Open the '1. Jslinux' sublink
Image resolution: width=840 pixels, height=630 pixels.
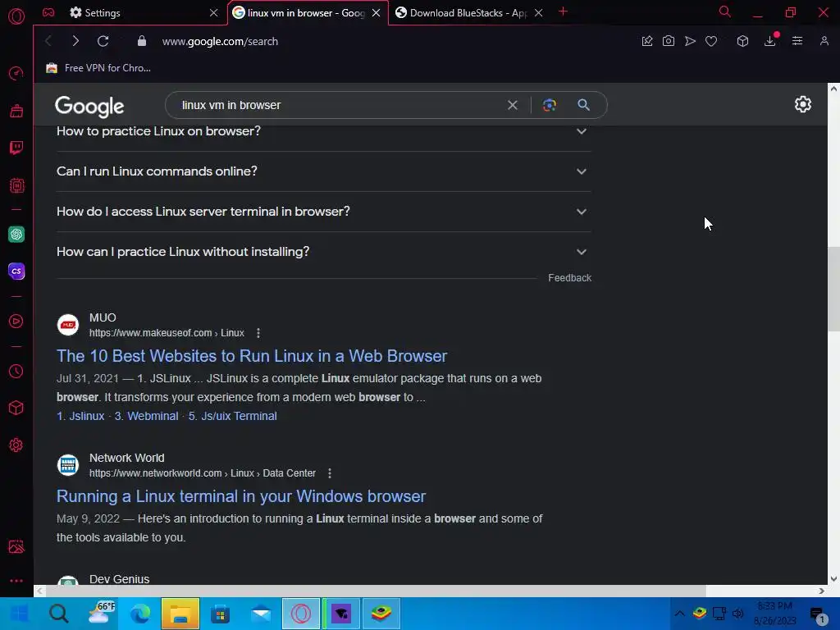click(80, 416)
